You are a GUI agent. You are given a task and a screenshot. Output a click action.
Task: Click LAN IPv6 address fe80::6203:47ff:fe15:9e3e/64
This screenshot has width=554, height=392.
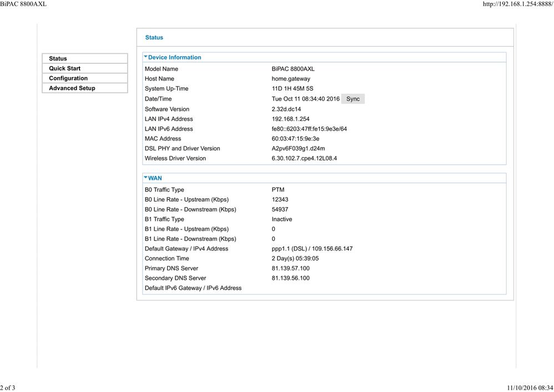pos(309,129)
